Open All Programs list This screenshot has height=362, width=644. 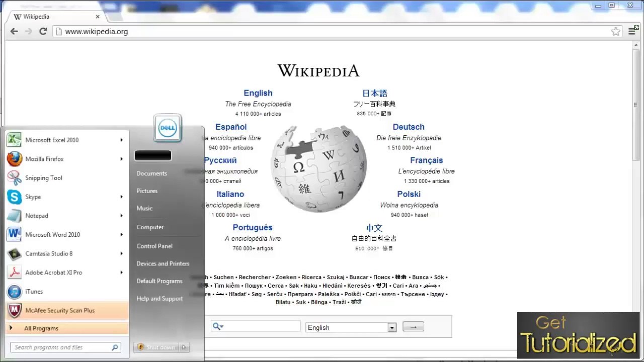67,328
